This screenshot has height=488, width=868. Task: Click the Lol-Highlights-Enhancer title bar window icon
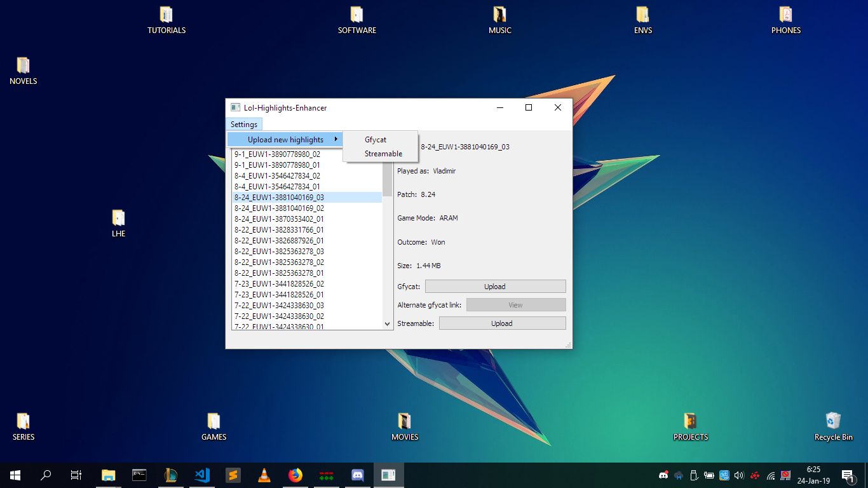(235, 107)
